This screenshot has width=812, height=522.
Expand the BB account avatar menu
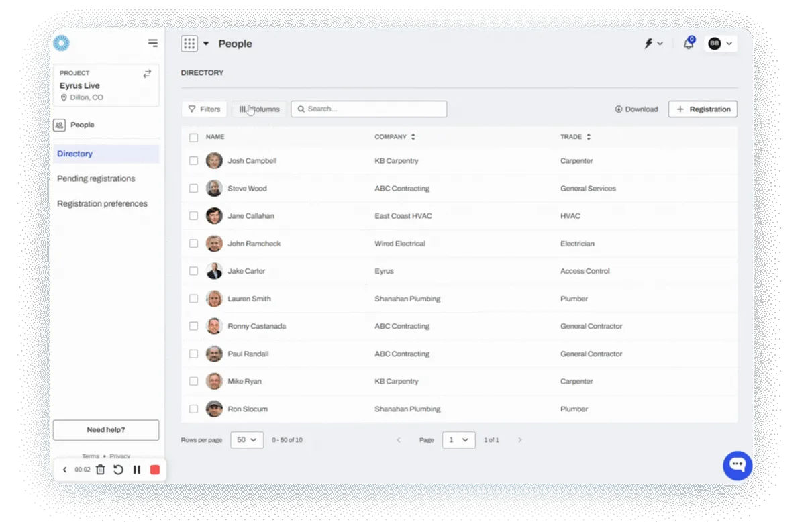coord(719,43)
